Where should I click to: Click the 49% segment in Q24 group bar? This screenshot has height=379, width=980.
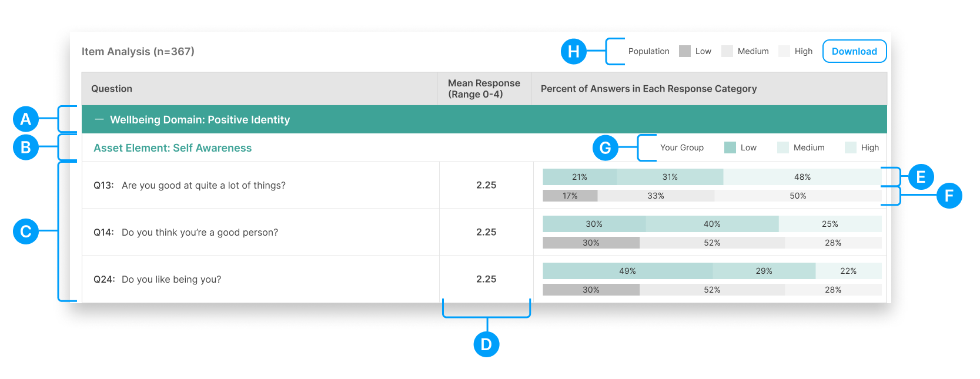[x=627, y=271]
